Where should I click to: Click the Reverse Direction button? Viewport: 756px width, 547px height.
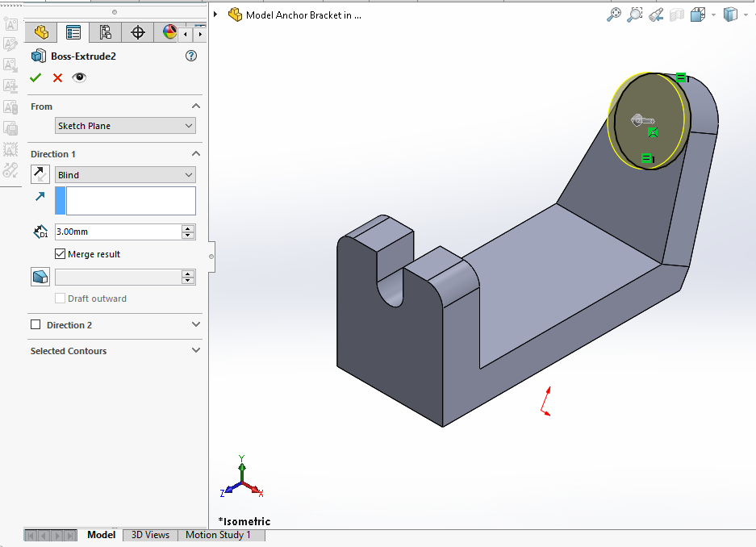[40, 174]
